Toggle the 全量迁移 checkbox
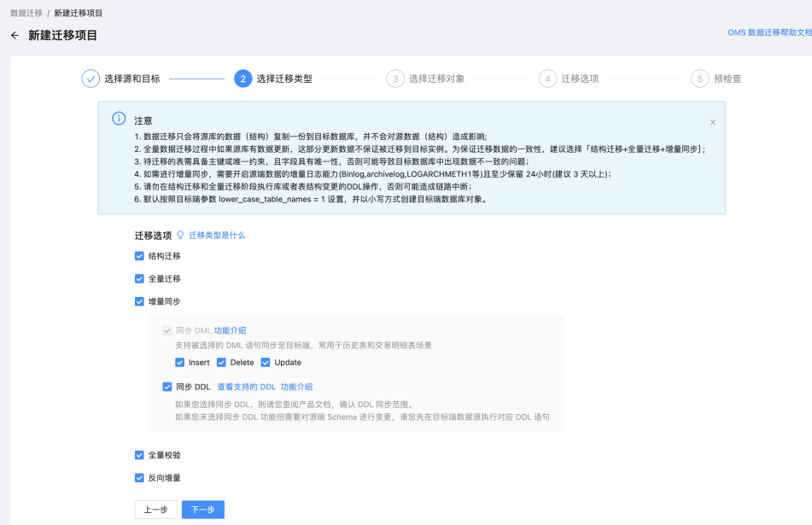This screenshot has height=525, width=812. [x=139, y=278]
